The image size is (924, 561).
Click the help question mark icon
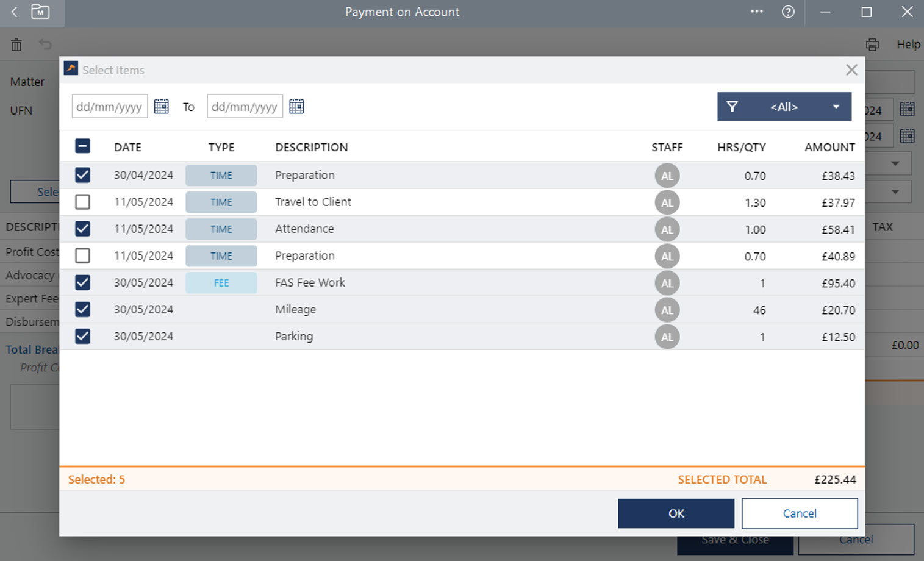pyautogui.click(x=788, y=12)
